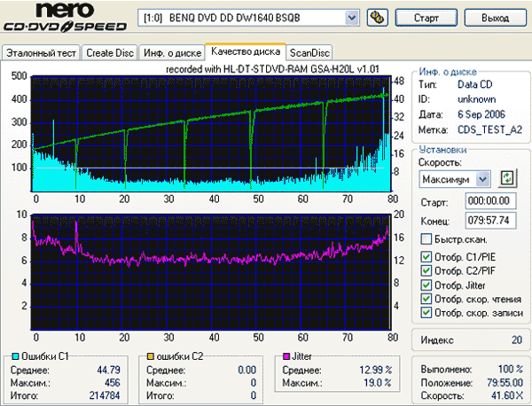Uncheck Отобр. скор. записи checkbox
The height and width of the screenshot is (406, 532).
coord(426,312)
